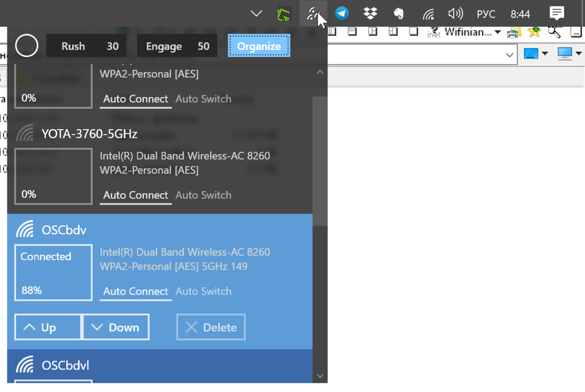Click the magnifier search icon in background toolbar
The image size is (585, 392).
pyautogui.click(x=554, y=32)
